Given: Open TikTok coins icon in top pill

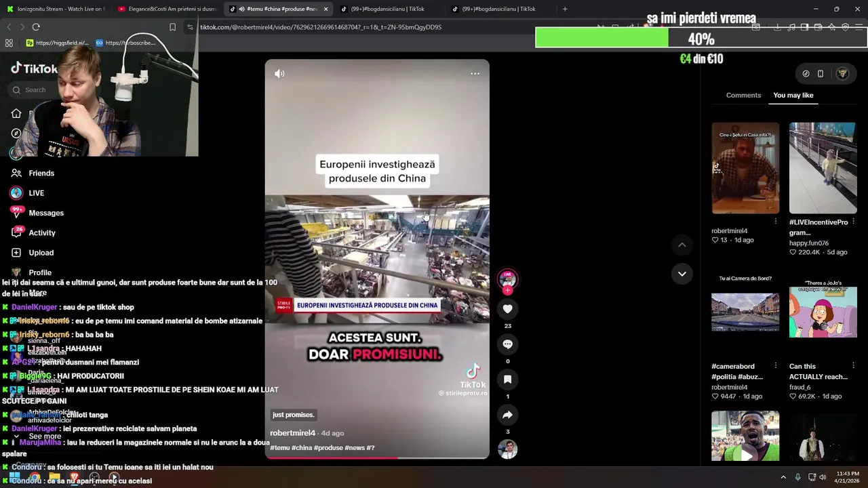Looking at the screenshot, I should tap(806, 74).
